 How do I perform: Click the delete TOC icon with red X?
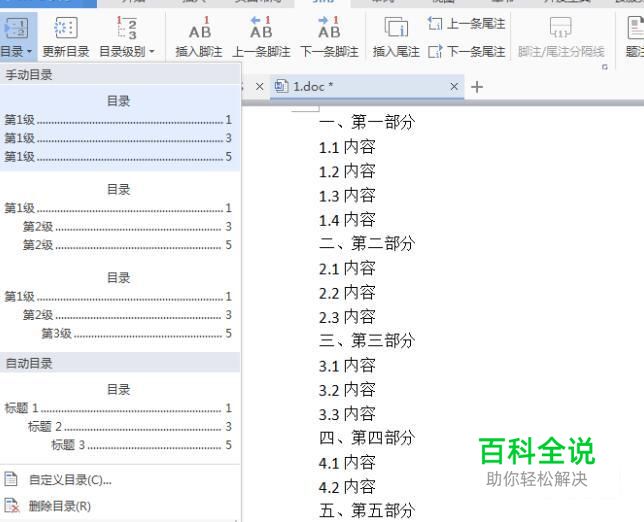(x=12, y=506)
